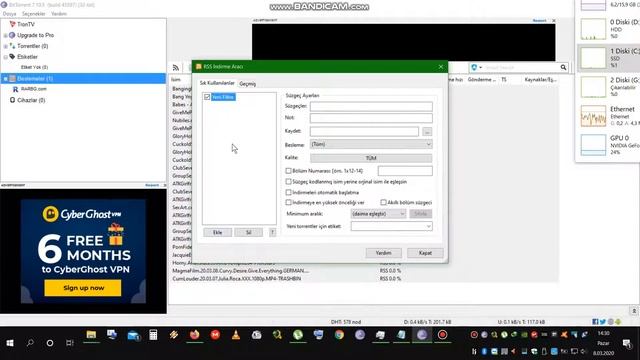Open VLC media player from taskbar

(x=236, y=335)
